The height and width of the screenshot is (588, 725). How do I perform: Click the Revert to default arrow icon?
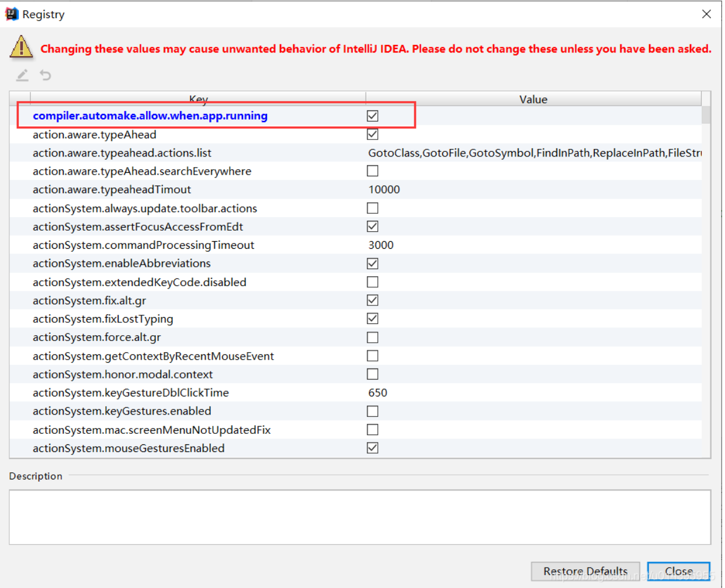(46, 75)
